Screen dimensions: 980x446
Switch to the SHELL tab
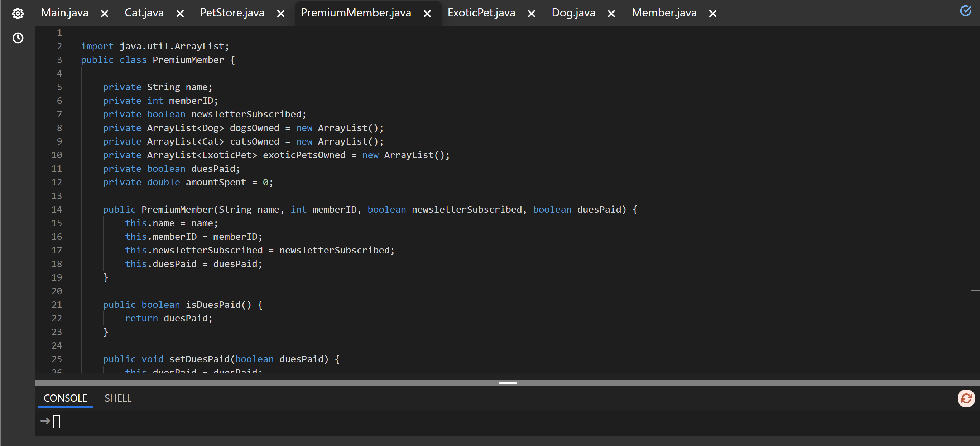(118, 398)
